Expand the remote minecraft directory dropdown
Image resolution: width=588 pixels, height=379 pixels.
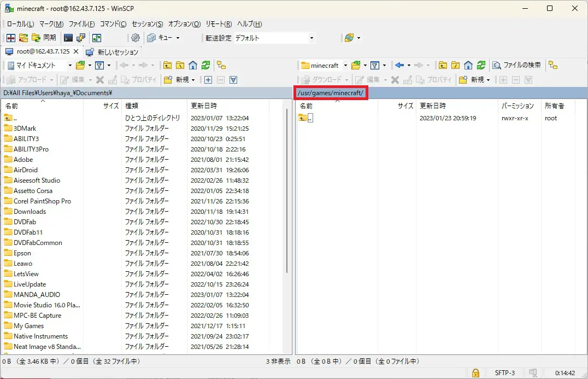[345, 65]
